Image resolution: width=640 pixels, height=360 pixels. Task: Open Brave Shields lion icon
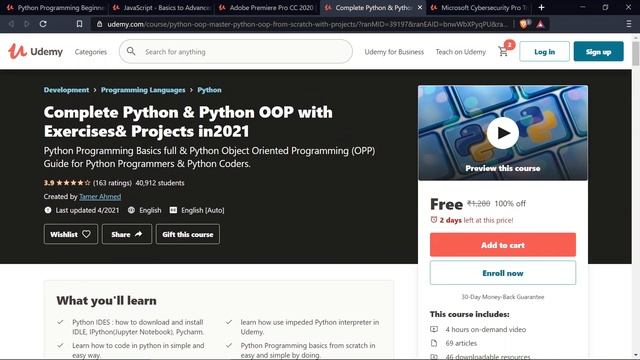coord(523,24)
